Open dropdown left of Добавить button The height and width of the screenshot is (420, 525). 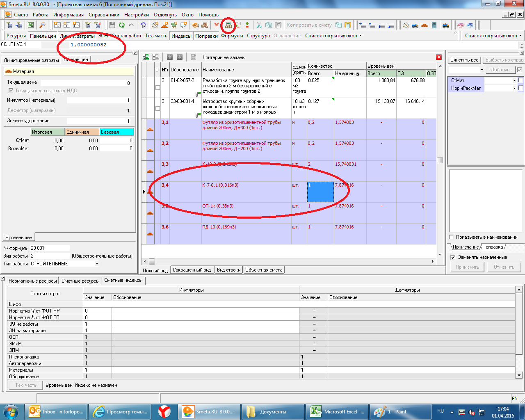point(482,70)
